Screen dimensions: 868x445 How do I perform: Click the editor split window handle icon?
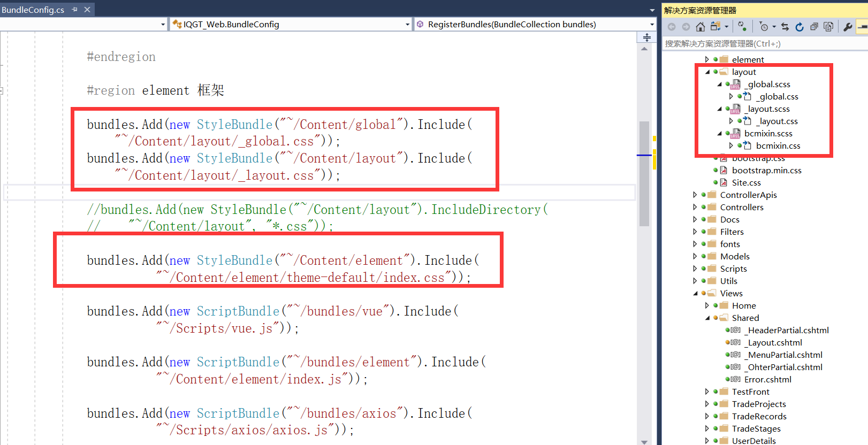point(646,37)
